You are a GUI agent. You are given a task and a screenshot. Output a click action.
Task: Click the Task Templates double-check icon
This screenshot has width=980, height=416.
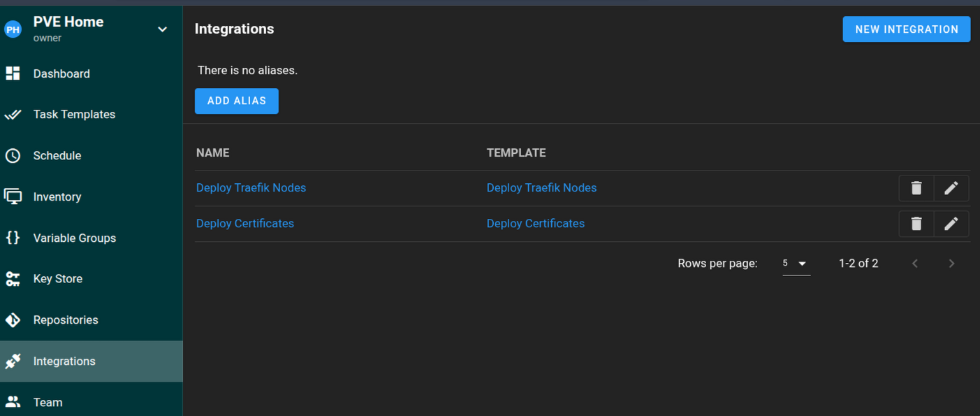pyautogui.click(x=13, y=115)
